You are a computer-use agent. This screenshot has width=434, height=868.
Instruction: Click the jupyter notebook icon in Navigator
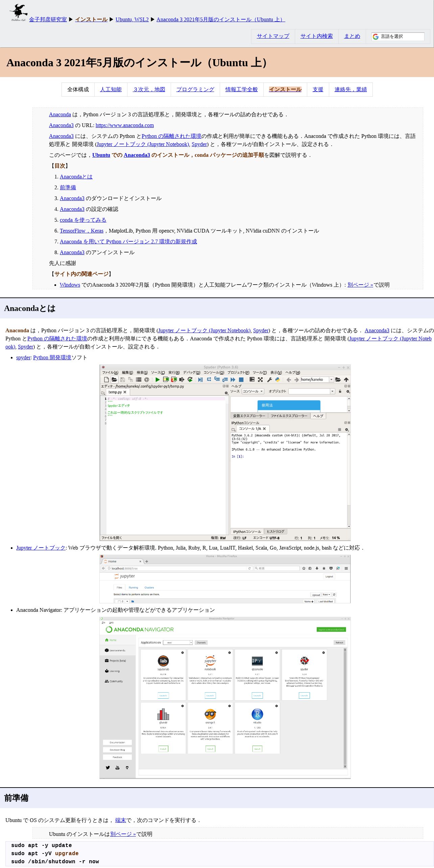coord(210,661)
